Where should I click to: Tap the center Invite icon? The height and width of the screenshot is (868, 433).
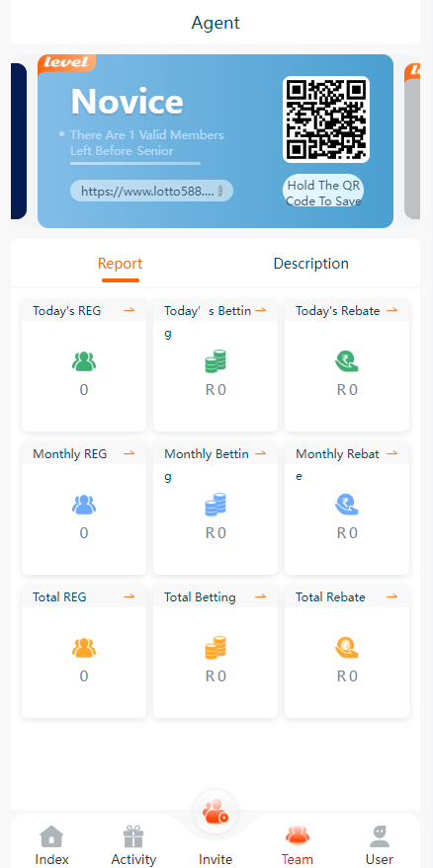216,813
